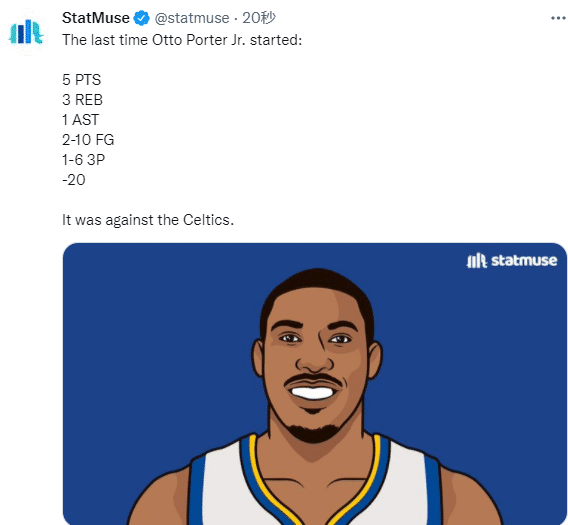
Task: Click the blue verified badge
Action: pos(142,18)
